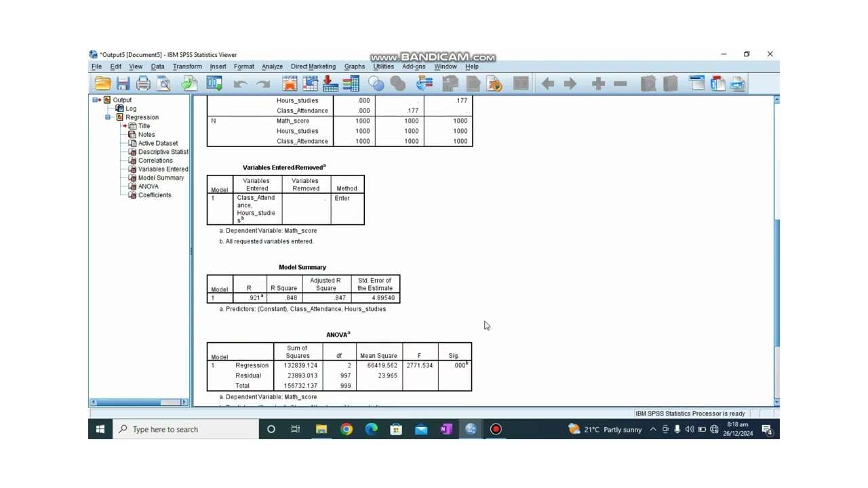Select Title in the outline tree
Viewport: 868px width, 488px height.
pos(144,126)
